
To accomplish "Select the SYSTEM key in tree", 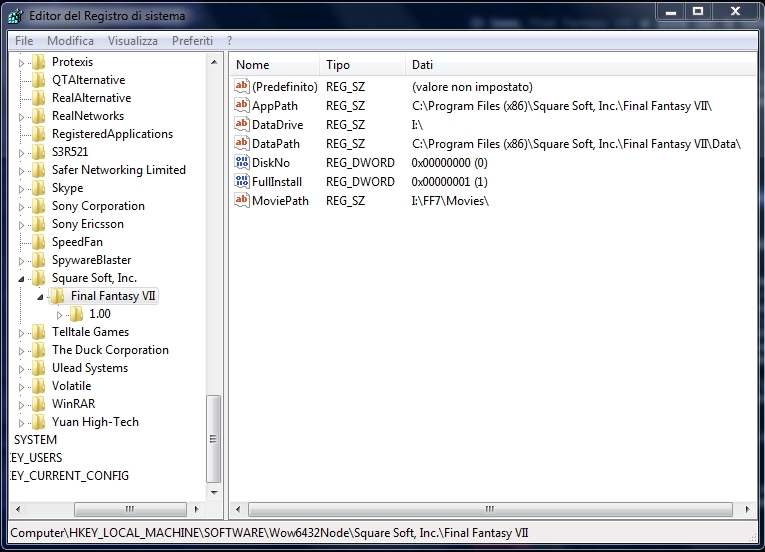I will [35, 440].
